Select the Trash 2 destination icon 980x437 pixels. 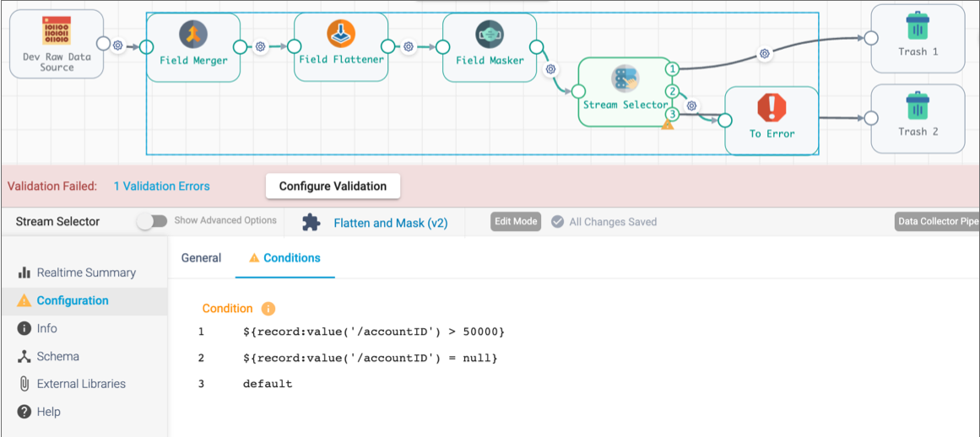pos(918,106)
